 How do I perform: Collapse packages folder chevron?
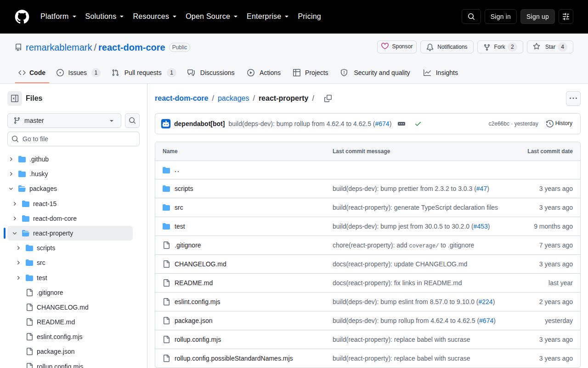[x=11, y=189]
